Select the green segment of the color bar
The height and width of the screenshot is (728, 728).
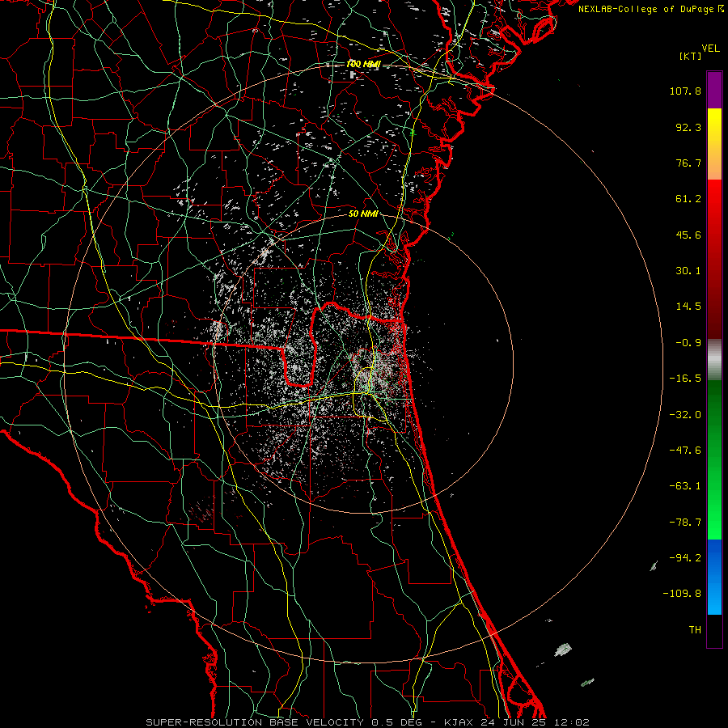point(714,459)
